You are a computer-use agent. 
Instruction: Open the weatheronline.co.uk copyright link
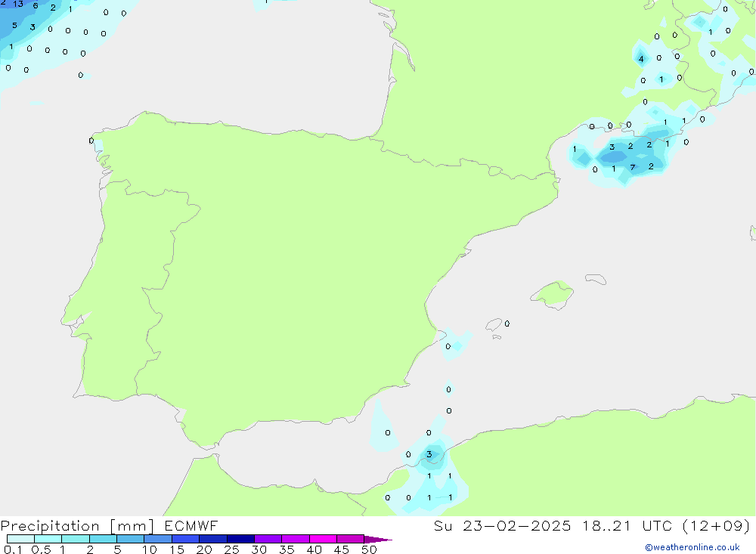coord(692,547)
